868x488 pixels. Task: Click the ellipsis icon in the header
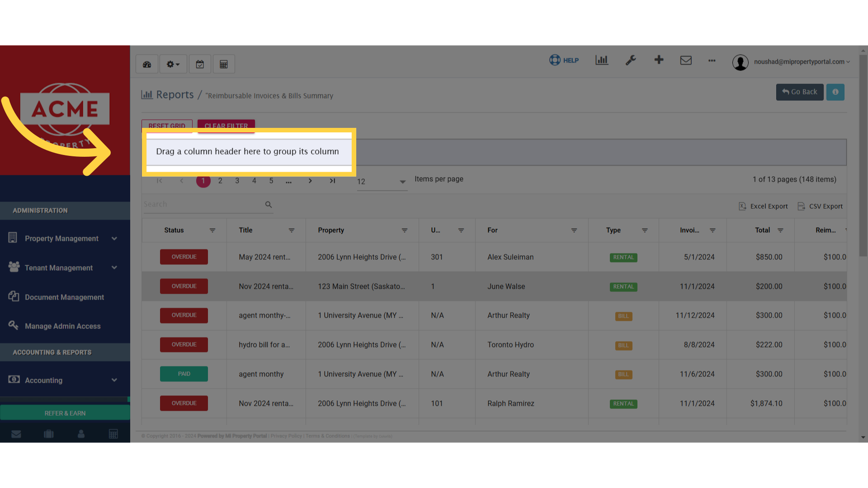712,61
